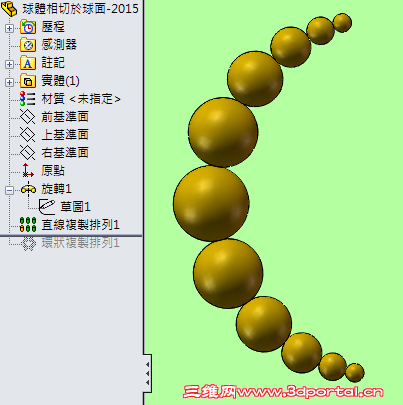Viewport: 403px width, 405px height.
Task: Select the largest gold sphere in the viewport
Action: tap(211, 203)
